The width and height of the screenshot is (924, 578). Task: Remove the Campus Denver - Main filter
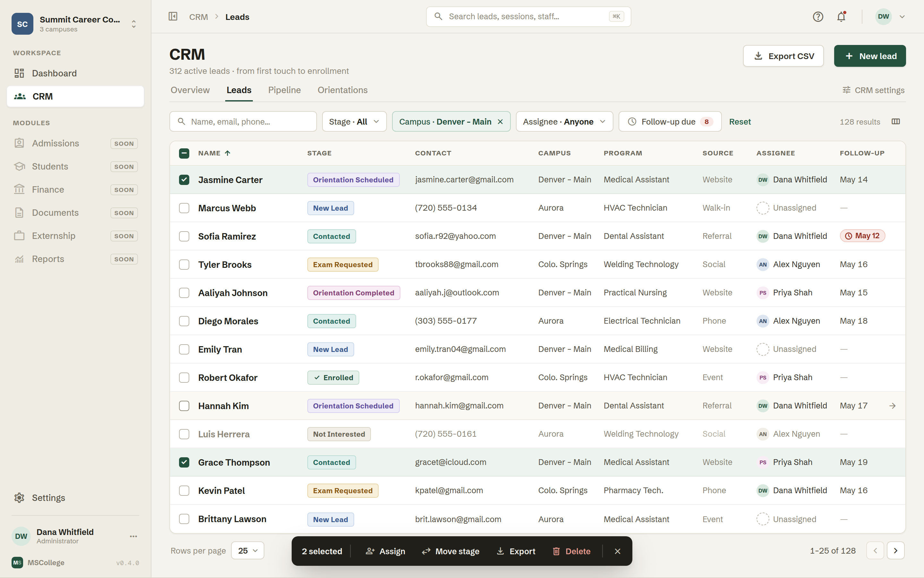pos(500,122)
